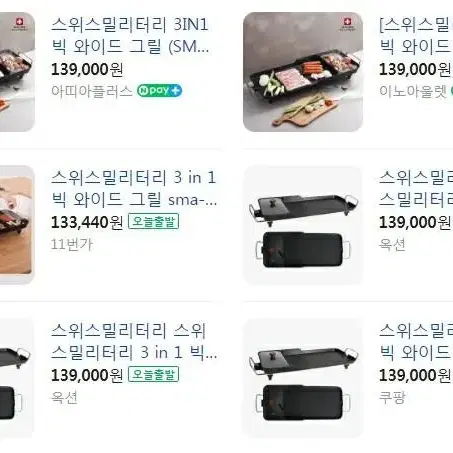Open 11번가 listing's wooden-table grill thumbnail

tap(17, 225)
